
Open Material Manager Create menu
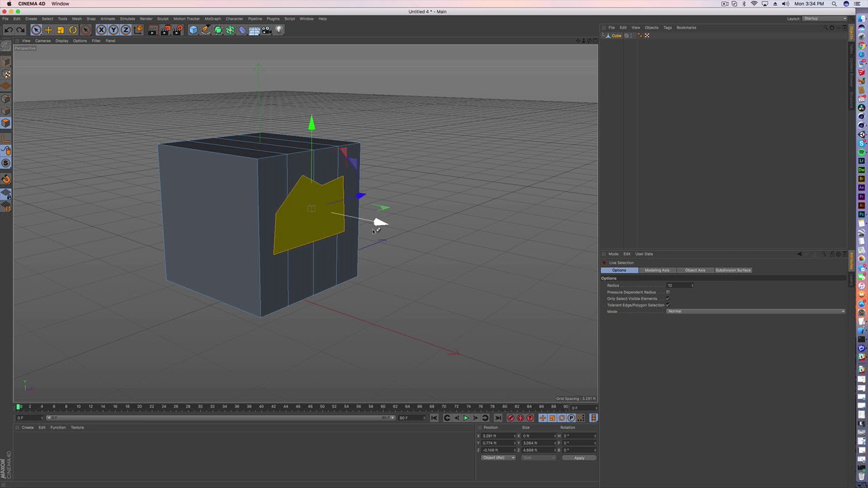click(x=27, y=428)
